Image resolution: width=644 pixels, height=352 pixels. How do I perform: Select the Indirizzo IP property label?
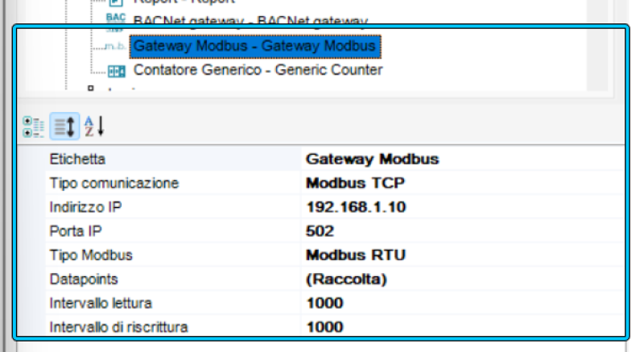point(85,206)
